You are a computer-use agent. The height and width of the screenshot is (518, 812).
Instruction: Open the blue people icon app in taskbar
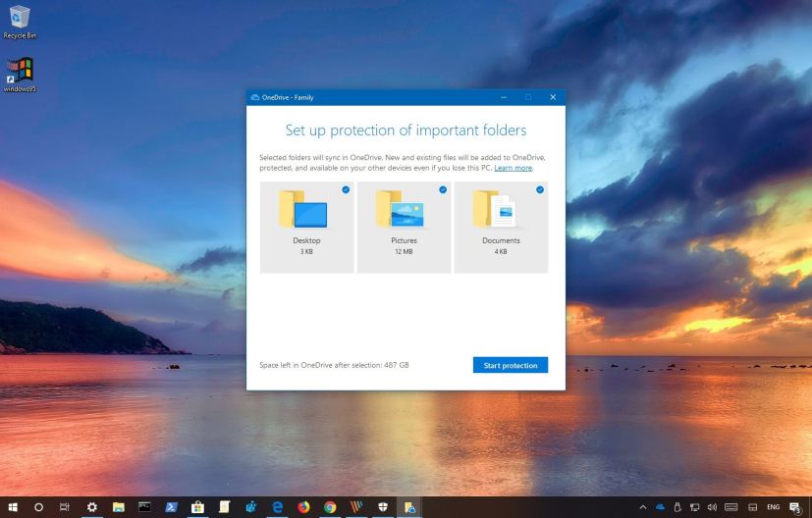click(250, 507)
